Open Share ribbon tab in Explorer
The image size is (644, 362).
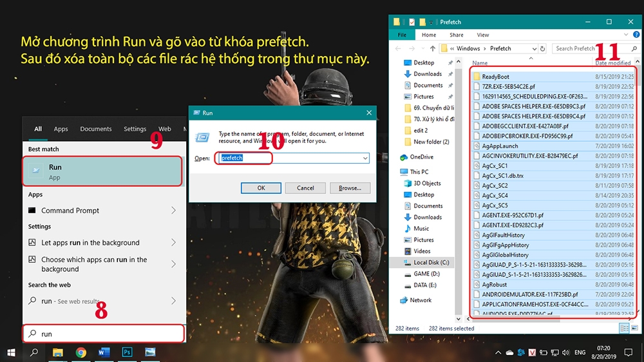coord(457,35)
